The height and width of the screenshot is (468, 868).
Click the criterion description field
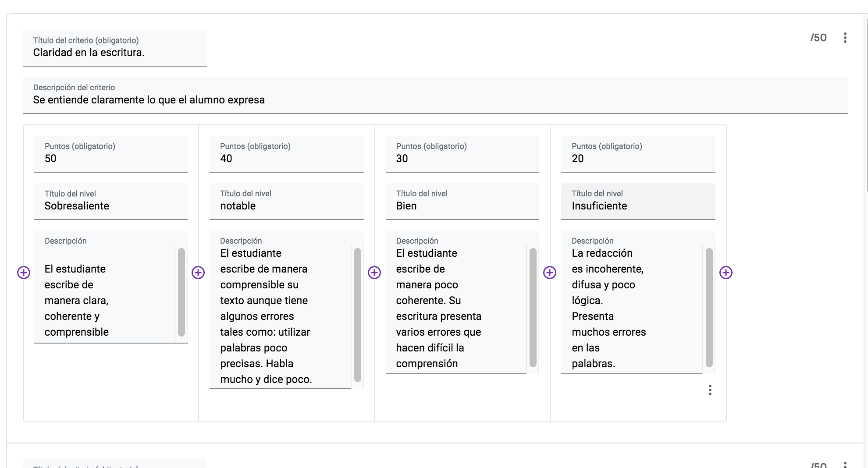pos(435,100)
